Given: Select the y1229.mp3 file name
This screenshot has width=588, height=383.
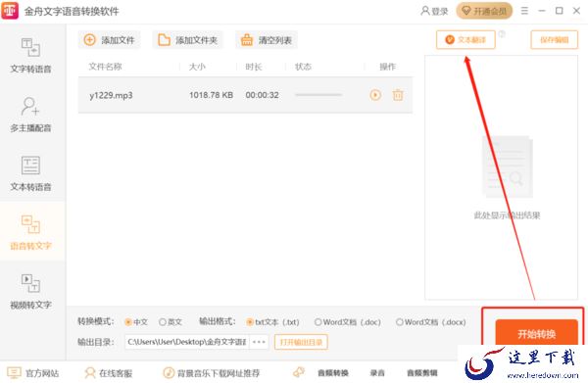Looking at the screenshot, I should tap(111, 95).
